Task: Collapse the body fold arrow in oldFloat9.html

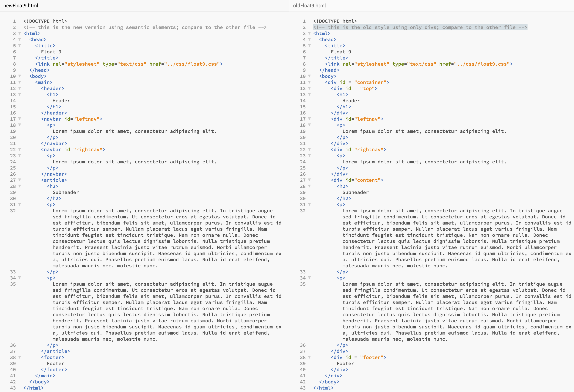Action: point(309,76)
